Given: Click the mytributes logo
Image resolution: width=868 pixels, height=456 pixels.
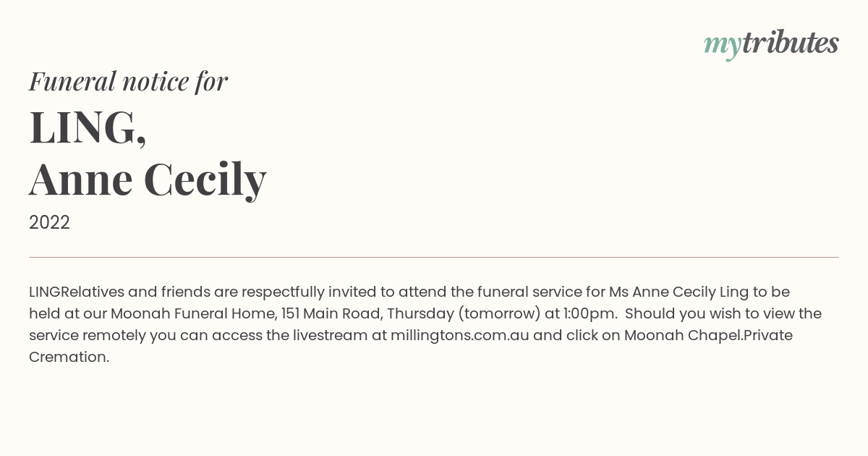Looking at the screenshot, I should (x=771, y=43).
